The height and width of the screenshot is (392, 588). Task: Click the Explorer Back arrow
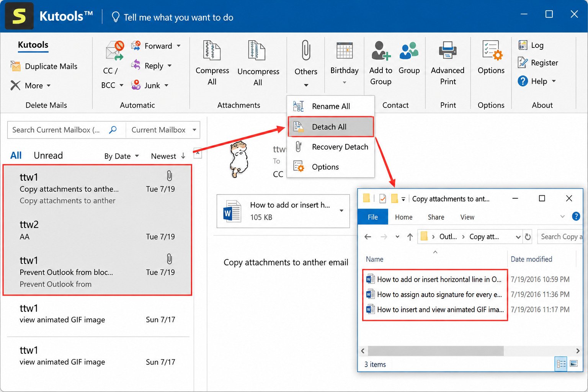368,237
